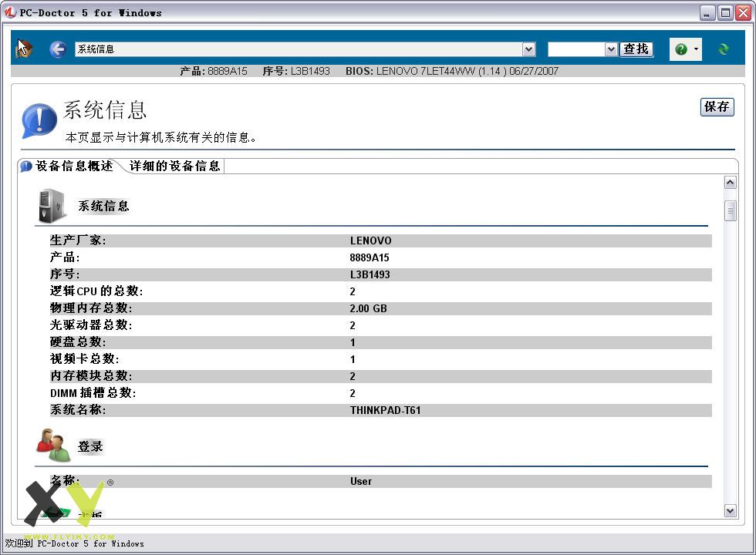This screenshot has width=756, height=555.
Task: Click the computer tower icon
Action: [x=52, y=207]
